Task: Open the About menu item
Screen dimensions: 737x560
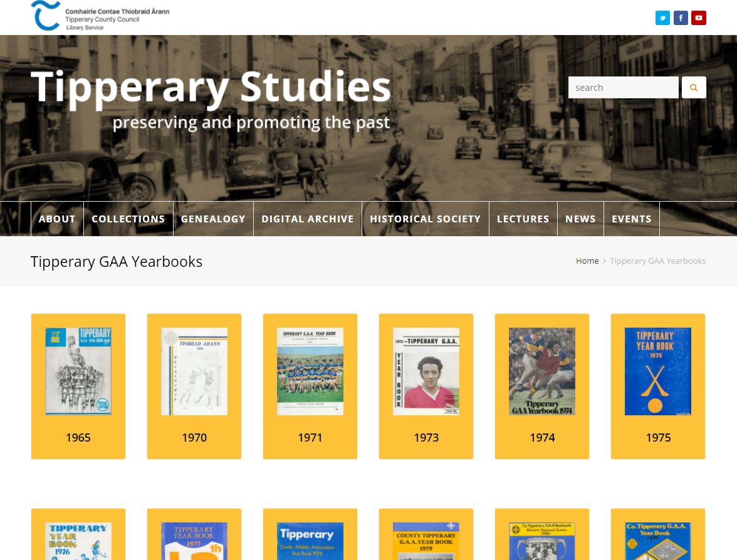Action: point(57,219)
